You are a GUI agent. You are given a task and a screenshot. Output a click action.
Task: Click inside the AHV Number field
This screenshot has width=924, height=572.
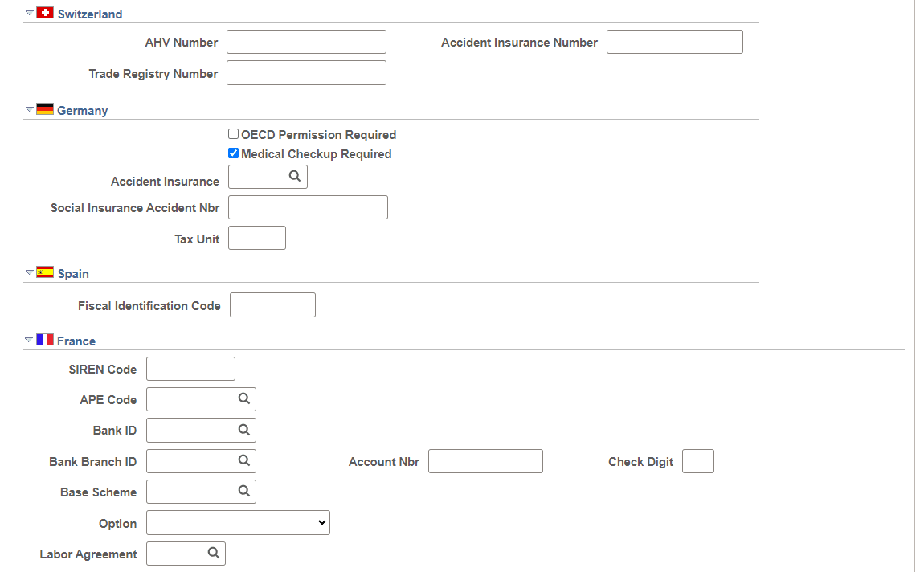[x=306, y=41]
